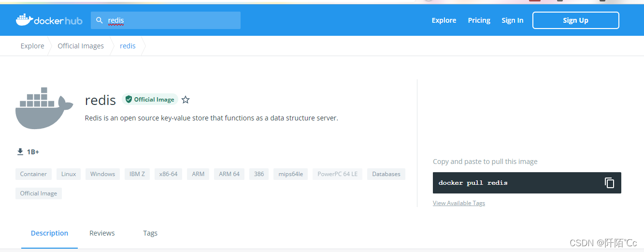Click the redis whale logo image
The height and width of the screenshot is (252, 644).
[44, 108]
